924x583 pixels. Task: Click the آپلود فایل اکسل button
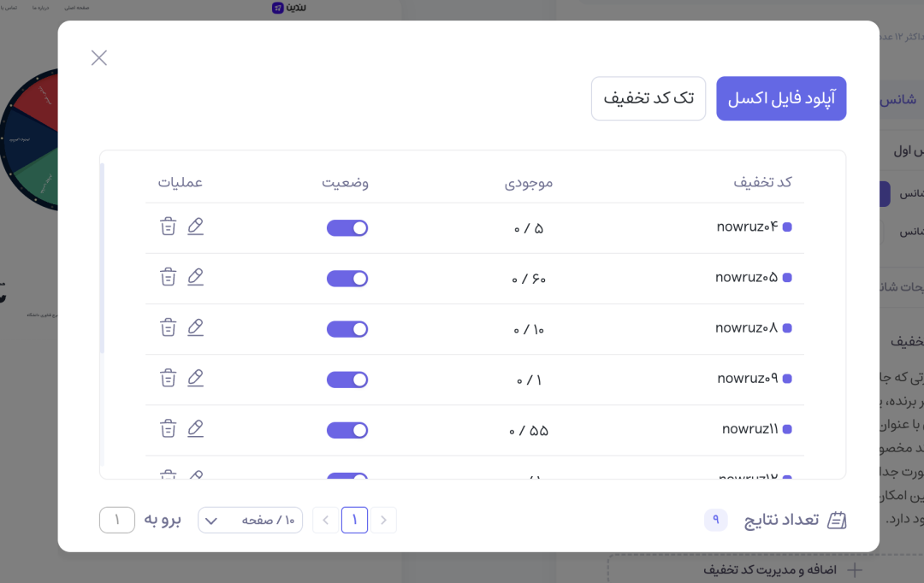pyautogui.click(x=780, y=98)
